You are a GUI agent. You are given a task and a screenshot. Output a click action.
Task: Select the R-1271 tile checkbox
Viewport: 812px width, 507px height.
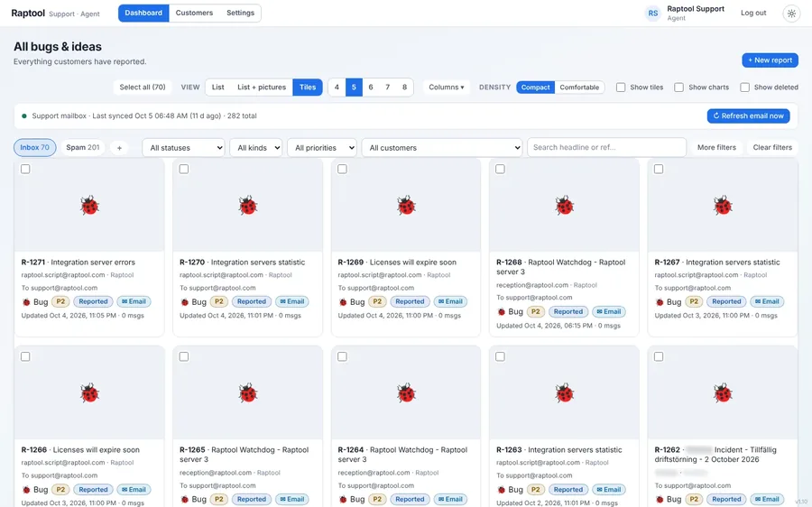click(x=25, y=169)
